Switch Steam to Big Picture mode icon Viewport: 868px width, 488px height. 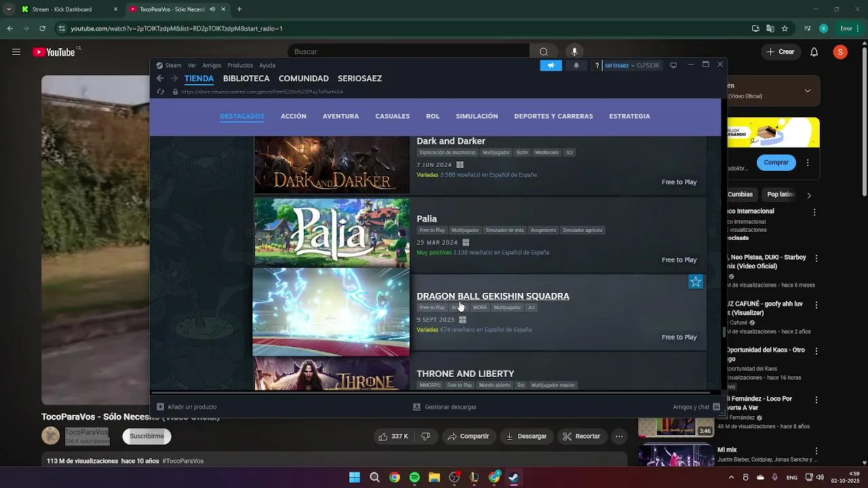[673, 65]
